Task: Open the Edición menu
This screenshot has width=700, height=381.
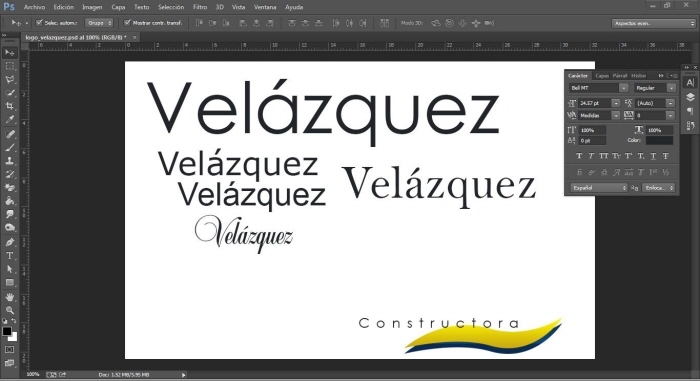Action: point(64,7)
